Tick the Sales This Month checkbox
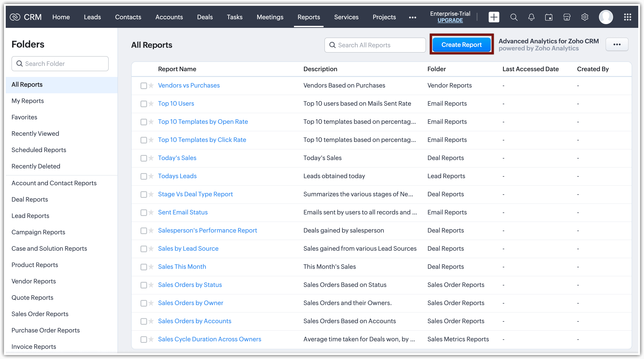 [x=144, y=267]
